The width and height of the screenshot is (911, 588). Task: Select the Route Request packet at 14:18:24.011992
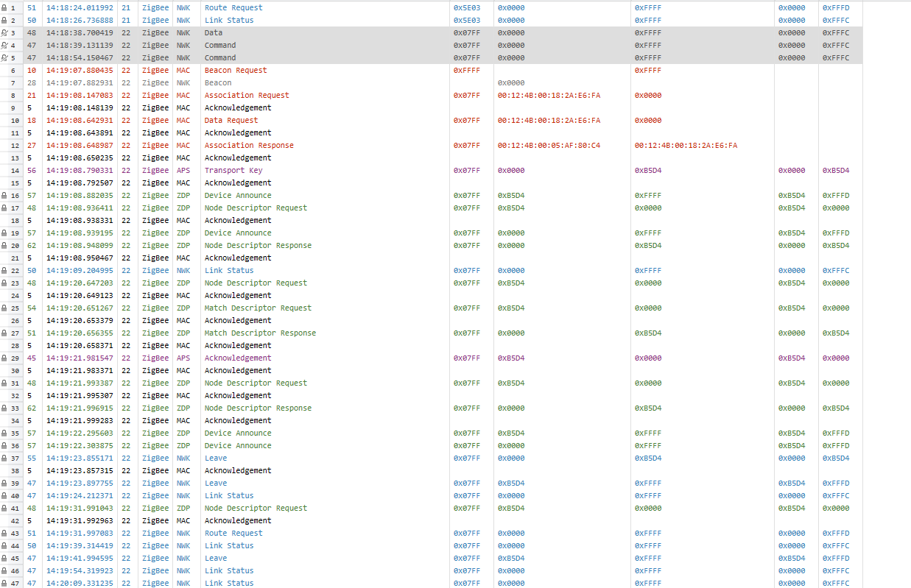coord(233,7)
